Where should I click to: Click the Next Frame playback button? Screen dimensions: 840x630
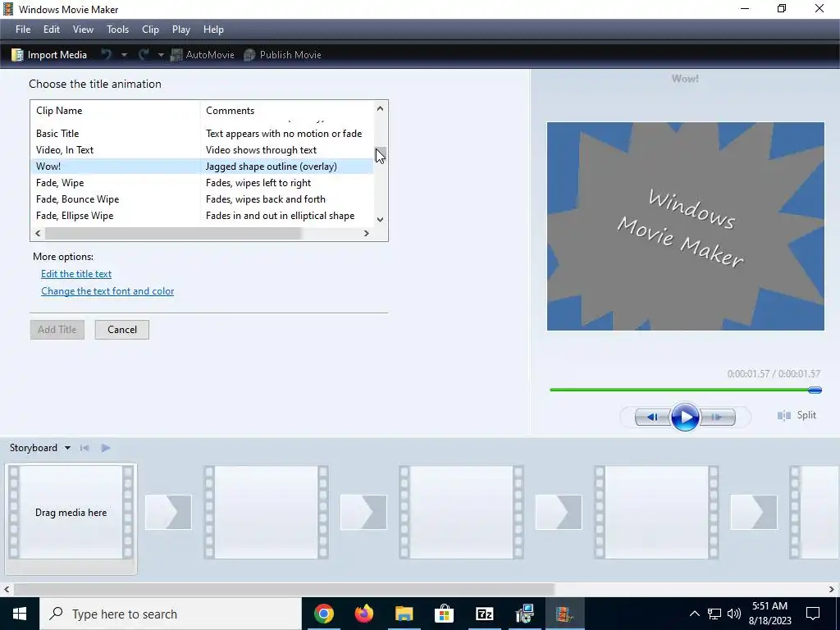click(718, 417)
